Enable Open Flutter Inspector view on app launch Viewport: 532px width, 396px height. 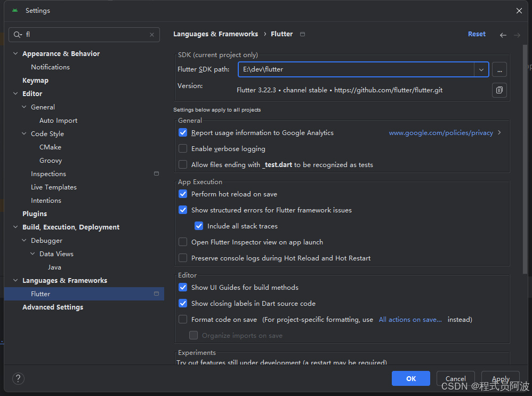click(x=183, y=242)
